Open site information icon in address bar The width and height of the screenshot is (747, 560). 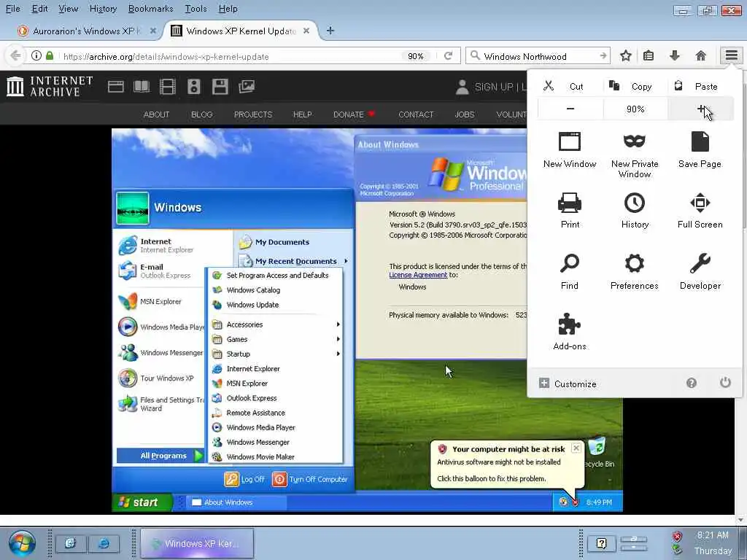coord(36,55)
